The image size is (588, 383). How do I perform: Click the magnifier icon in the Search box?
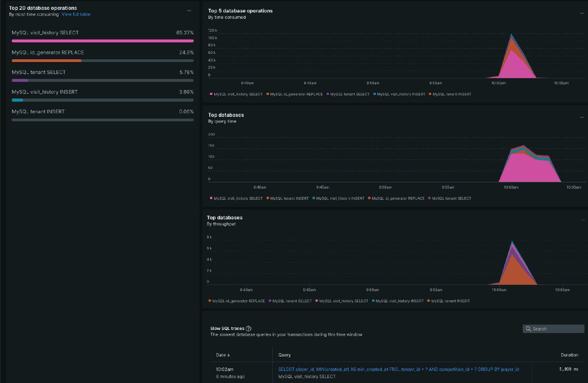tap(527, 329)
